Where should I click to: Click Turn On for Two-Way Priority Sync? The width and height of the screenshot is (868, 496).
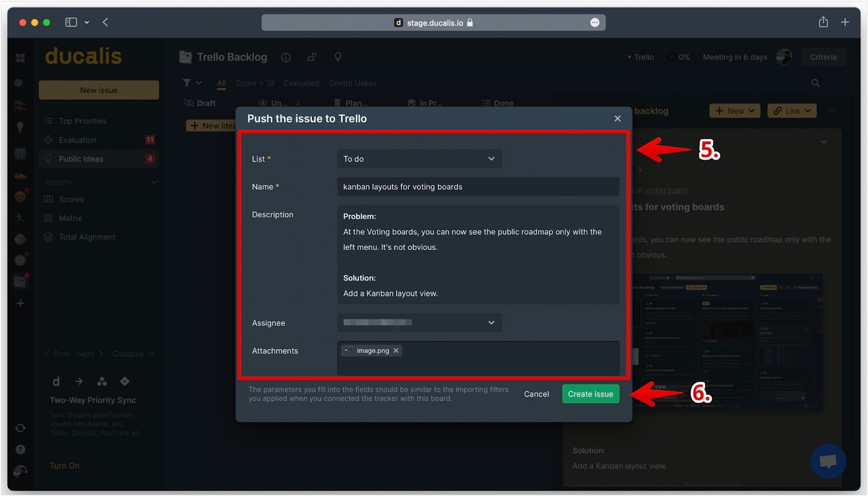(65, 466)
